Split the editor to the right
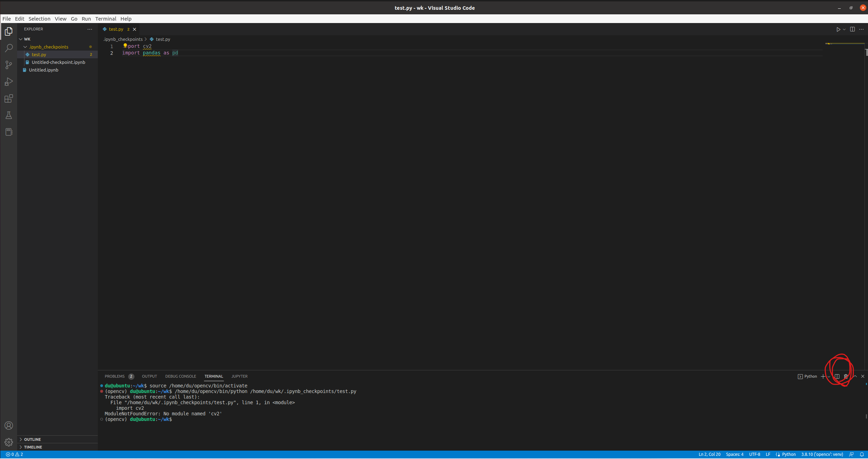Viewport: 868px width, 459px height. [852, 29]
